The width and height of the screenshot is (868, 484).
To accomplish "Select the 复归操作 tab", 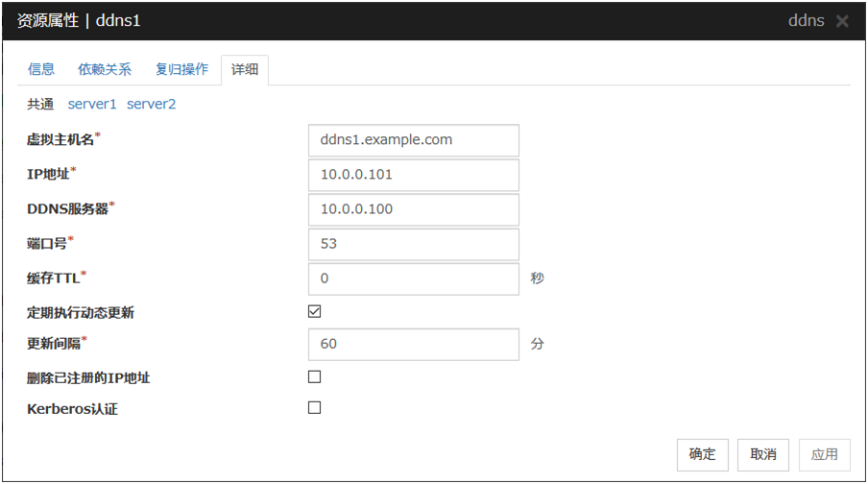I will tap(181, 69).
